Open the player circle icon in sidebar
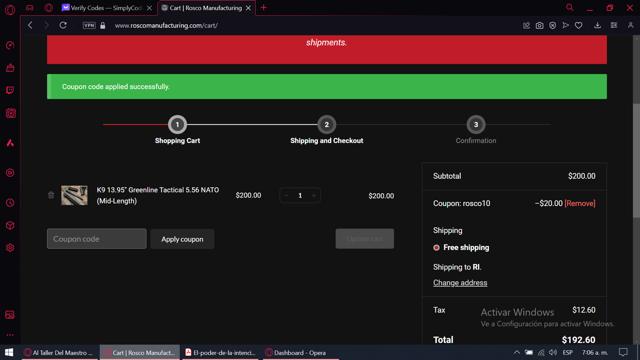 [10, 173]
